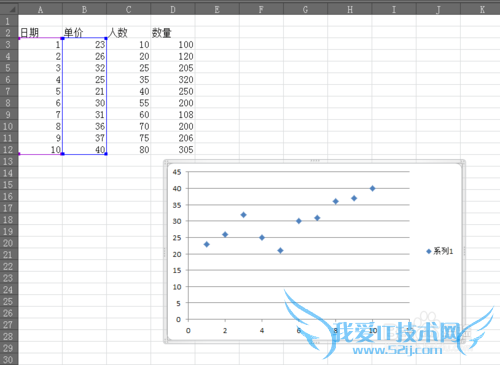This screenshot has width=500, height=365.
Task: Click the 数量 header cell
Action: point(173,33)
